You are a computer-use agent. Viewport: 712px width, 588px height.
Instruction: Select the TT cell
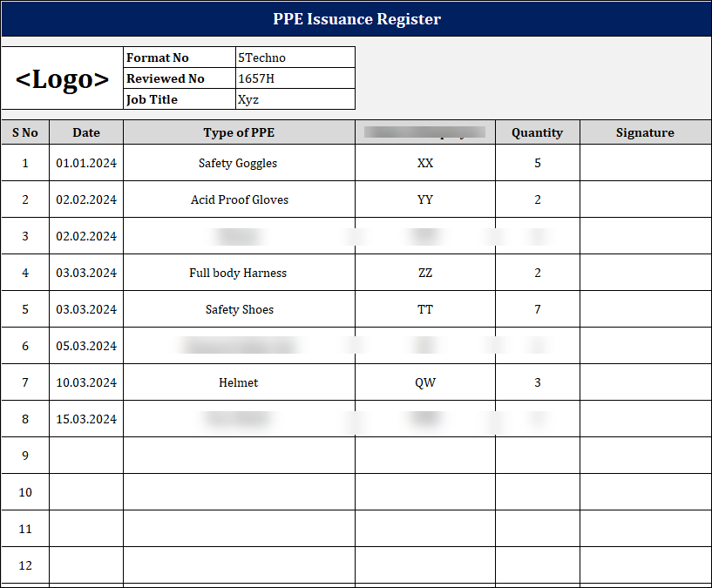click(x=425, y=309)
